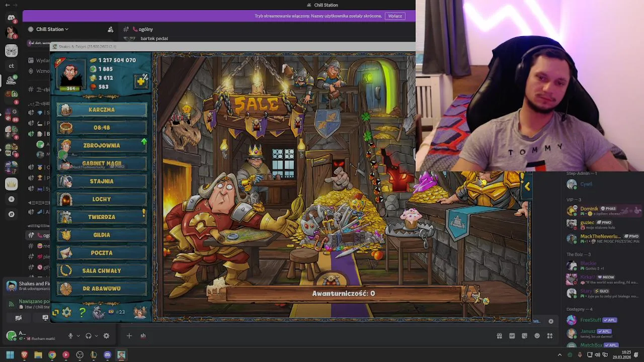644x362 pixels.
Task: Click the brown-haired character icon beside #23
Action: [140, 312]
